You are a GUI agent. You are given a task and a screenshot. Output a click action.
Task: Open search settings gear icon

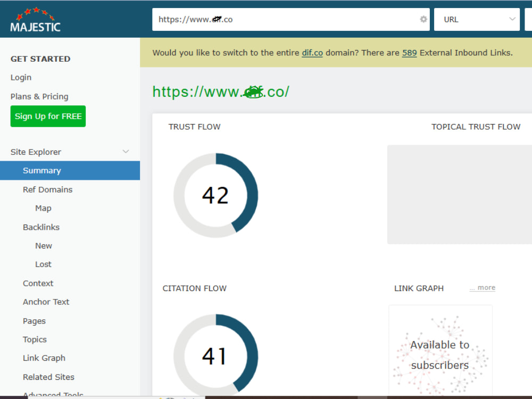coord(423,19)
